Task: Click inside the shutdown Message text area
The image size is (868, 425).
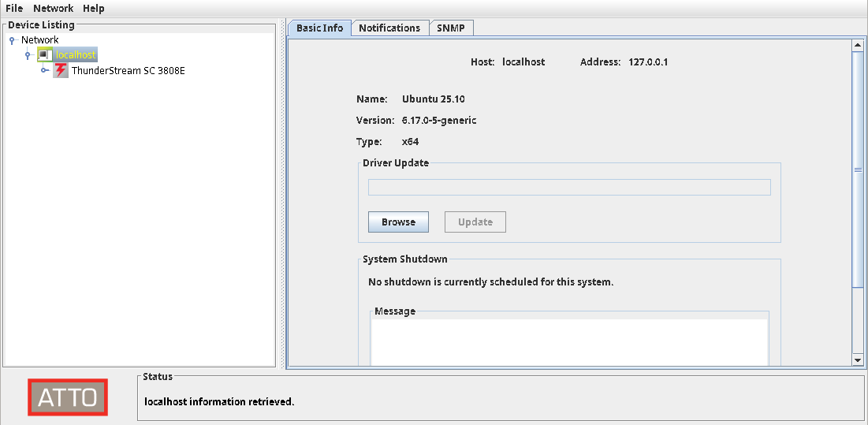Action: (569, 341)
